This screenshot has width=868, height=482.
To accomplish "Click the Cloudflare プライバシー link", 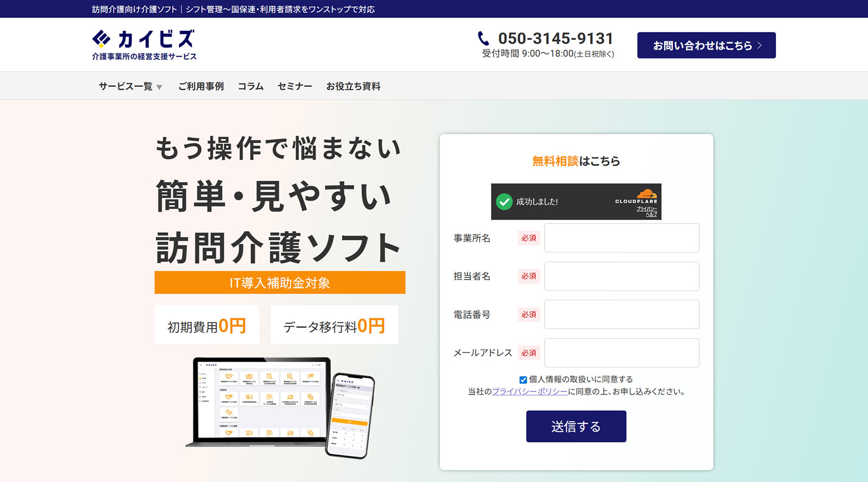I will 647,208.
